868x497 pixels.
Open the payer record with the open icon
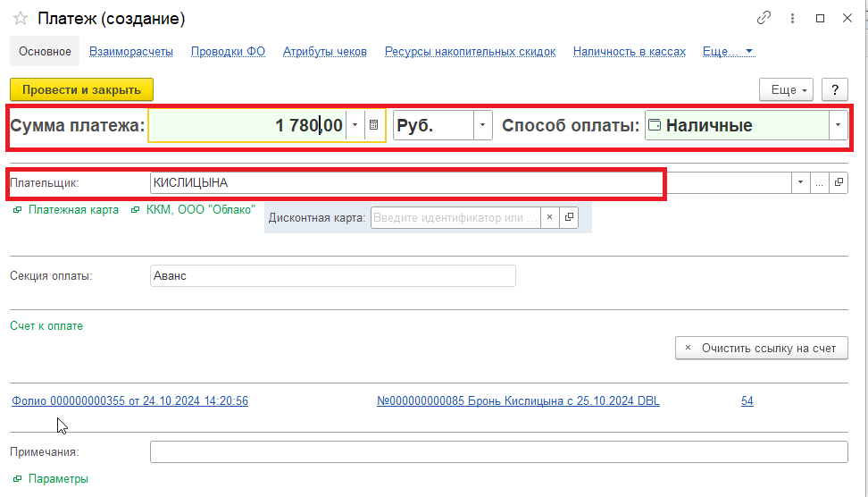click(x=839, y=182)
